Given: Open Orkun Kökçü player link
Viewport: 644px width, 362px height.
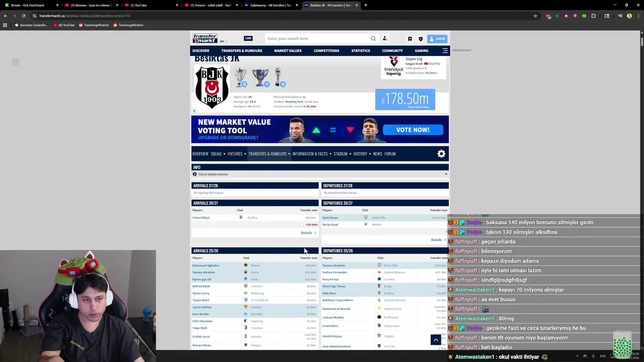Looking at the screenshot, I should tap(201, 218).
